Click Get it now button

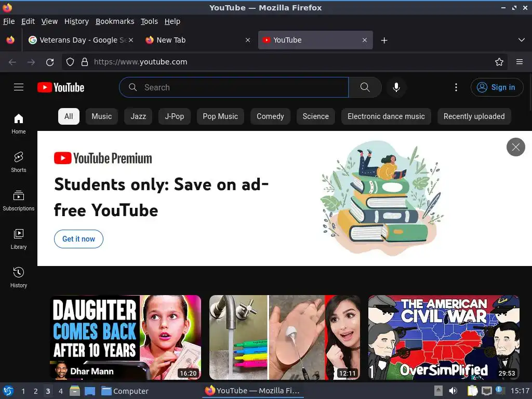coord(78,239)
